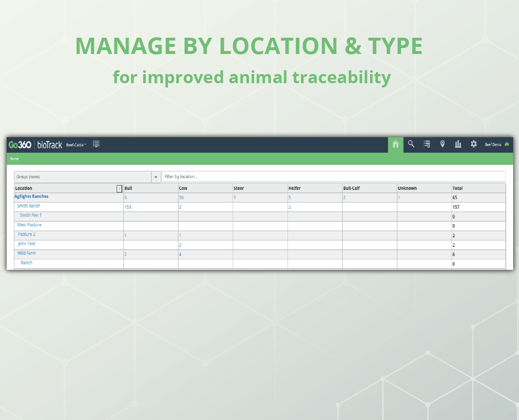Open the settings gear icon
This screenshot has width=519, height=420.
473,144
